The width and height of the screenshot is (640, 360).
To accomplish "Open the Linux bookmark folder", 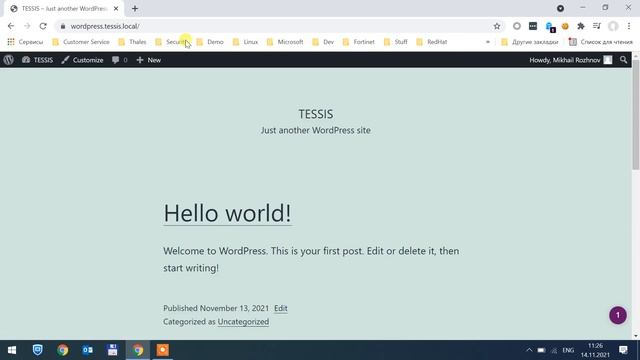I will pos(245,42).
